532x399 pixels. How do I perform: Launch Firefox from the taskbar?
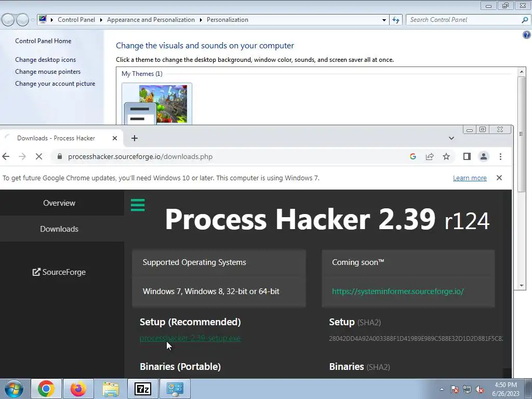[x=78, y=389]
